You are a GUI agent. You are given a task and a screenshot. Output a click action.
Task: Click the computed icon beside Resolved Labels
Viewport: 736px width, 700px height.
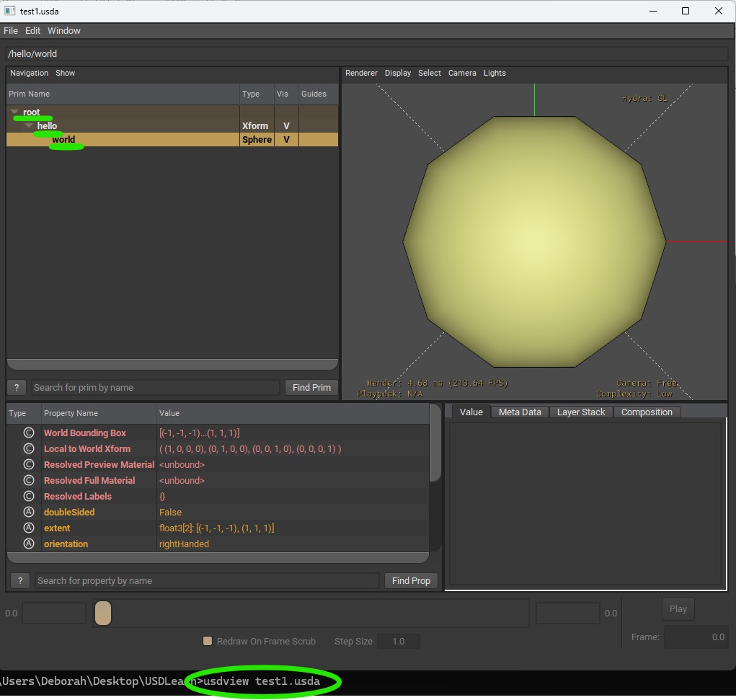[x=29, y=497]
